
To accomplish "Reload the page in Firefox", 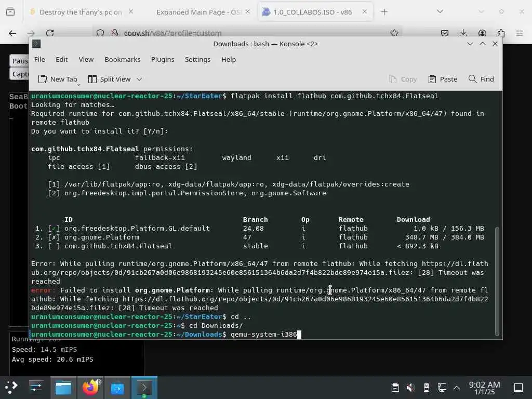I will (50, 33).
